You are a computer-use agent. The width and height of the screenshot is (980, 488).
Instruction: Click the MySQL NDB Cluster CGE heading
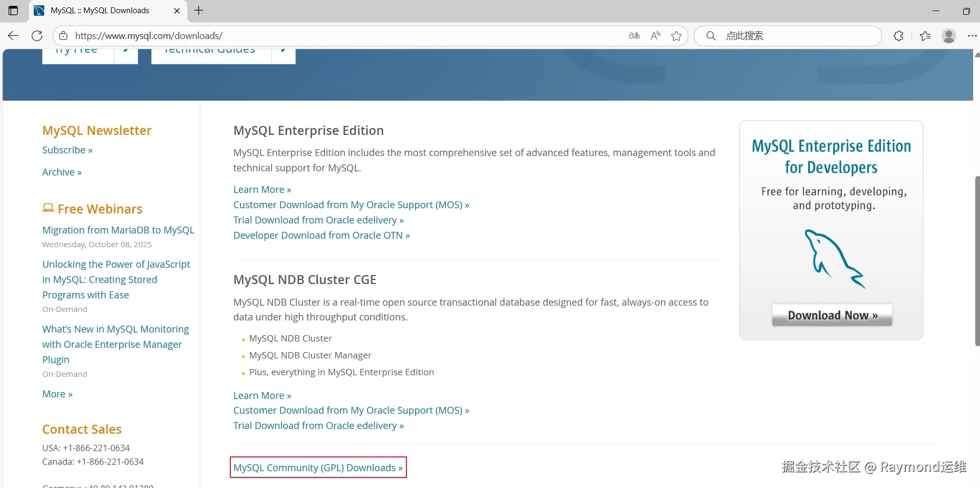305,280
